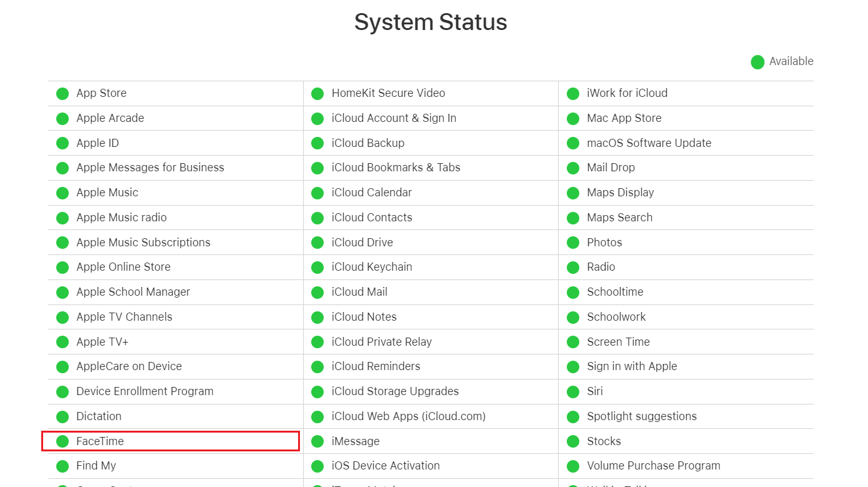
Task: Click Spotlight suggestions text
Action: [642, 416]
